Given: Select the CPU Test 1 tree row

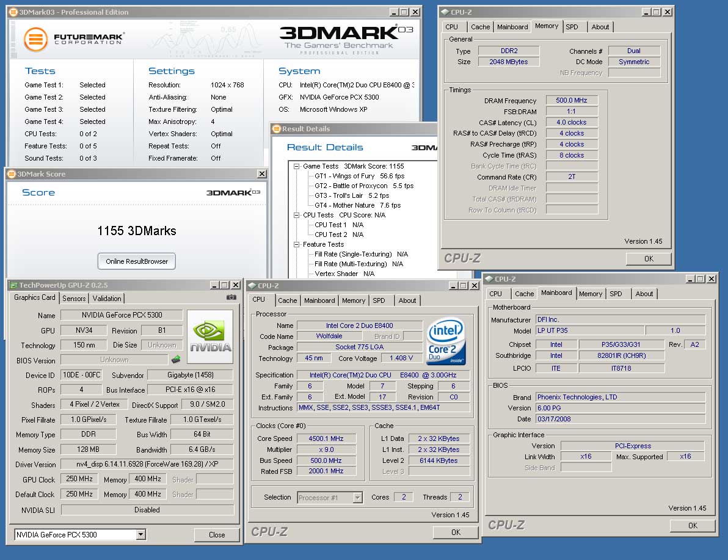Looking at the screenshot, I should [x=339, y=225].
